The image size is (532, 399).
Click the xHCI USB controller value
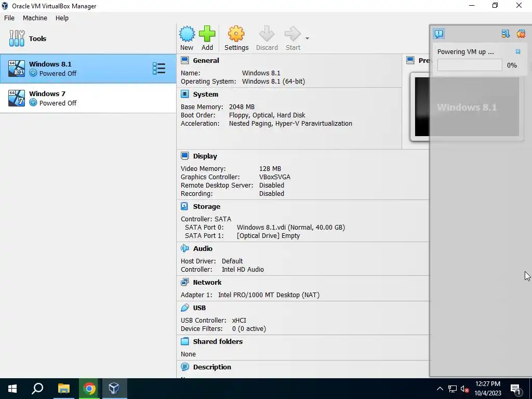239,320
